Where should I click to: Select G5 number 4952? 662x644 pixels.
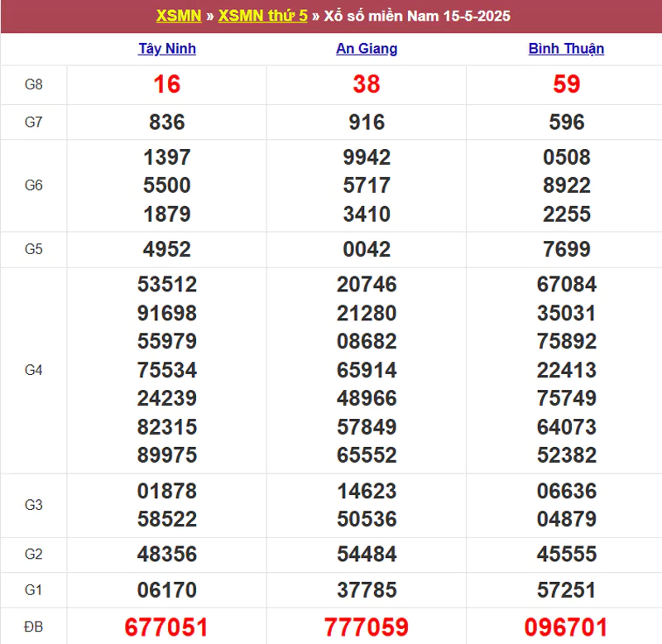[x=167, y=248]
